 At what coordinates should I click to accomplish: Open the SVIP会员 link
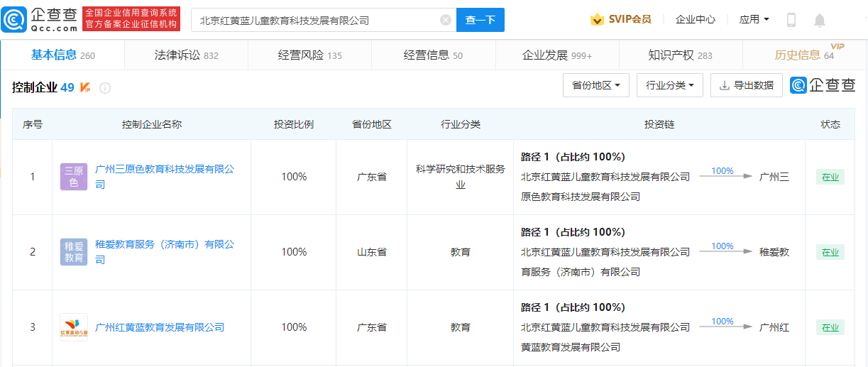pos(630,19)
